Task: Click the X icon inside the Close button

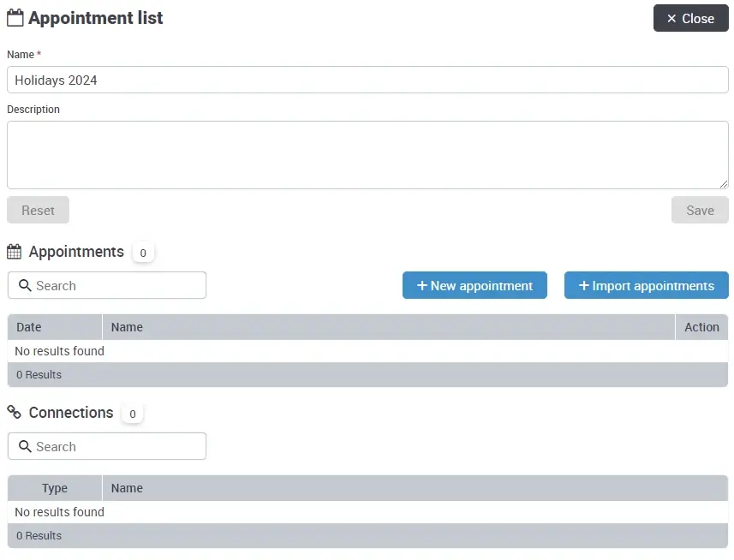Action: [671, 18]
